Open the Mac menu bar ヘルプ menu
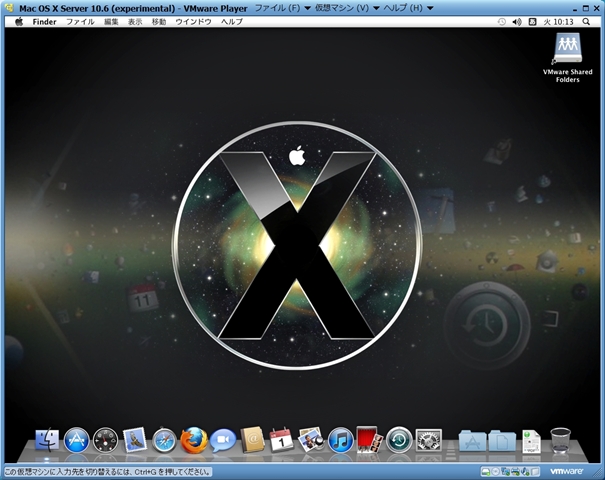The height and width of the screenshot is (480, 605). click(x=232, y=22)
